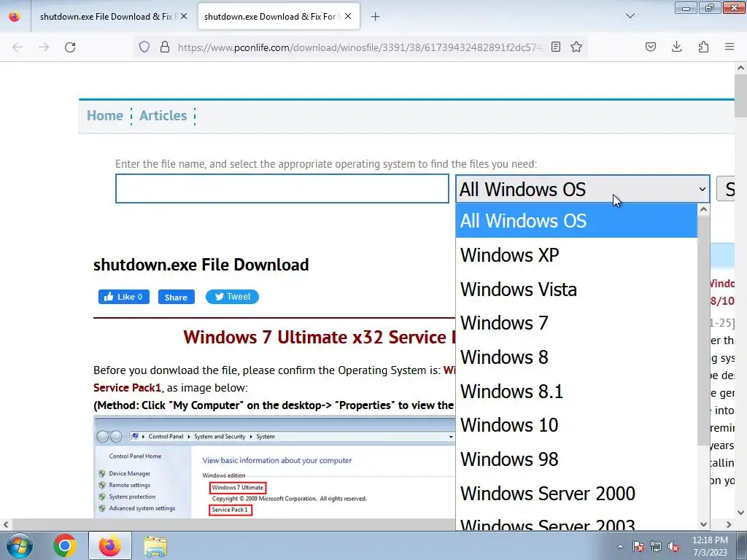Image resolution: width=747 pixels, height=560 pixels.
Task: Click the Firefox back arrow
Action: (18, 47)
